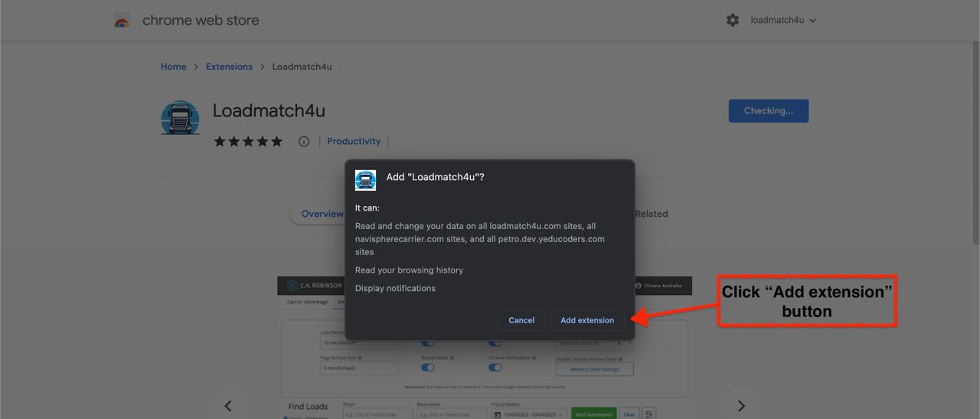Click the Add extension button
Image resolution: width=980 pixels, height=419 pixels.
pos(586,320)
